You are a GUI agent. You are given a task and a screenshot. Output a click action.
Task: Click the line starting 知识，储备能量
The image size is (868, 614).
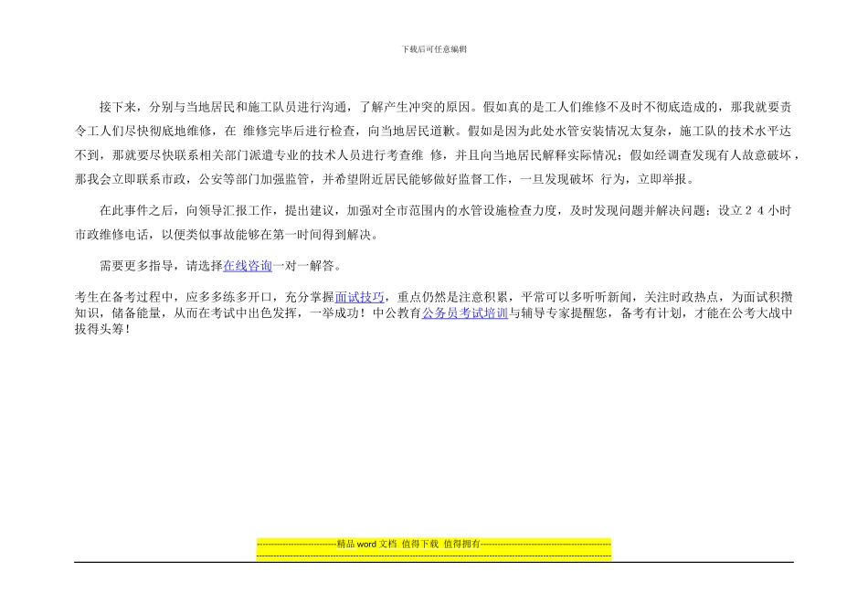pyautogui.click(x=433, y=313)
